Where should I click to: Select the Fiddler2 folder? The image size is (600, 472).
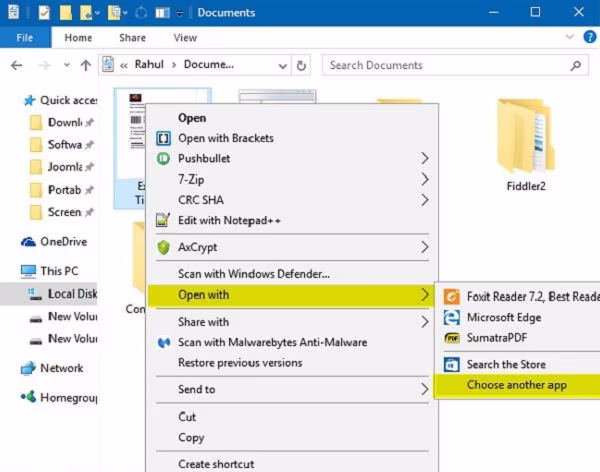[x=526, y=145]
